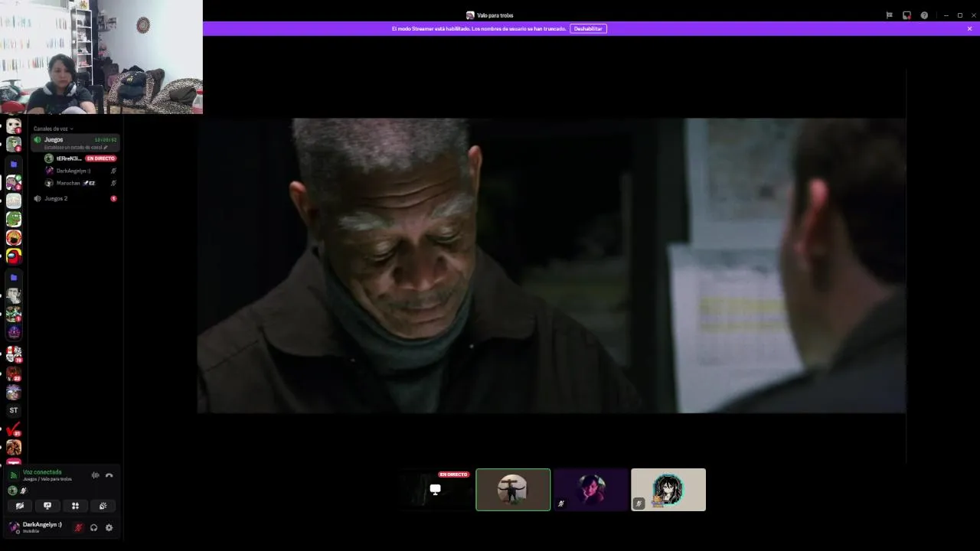Toggle deafen with the headphones icon
This screenshot has height=551, width=980.
click(93, 527)
